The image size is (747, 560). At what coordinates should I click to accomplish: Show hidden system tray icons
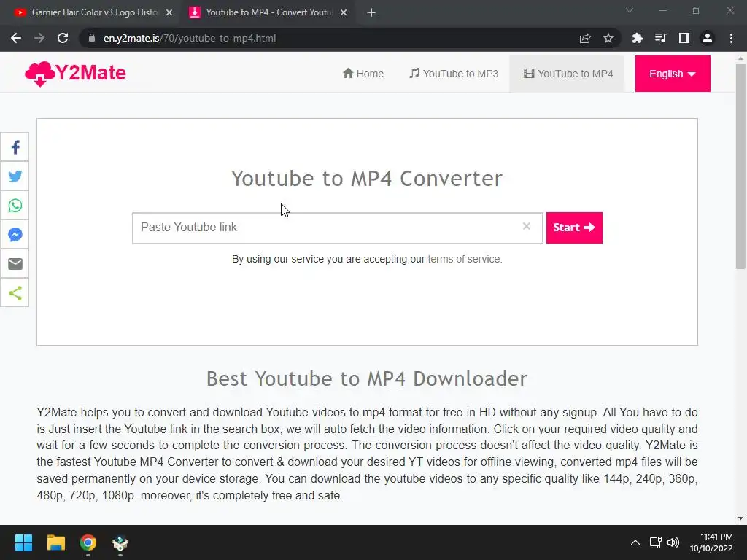point(635,542)
